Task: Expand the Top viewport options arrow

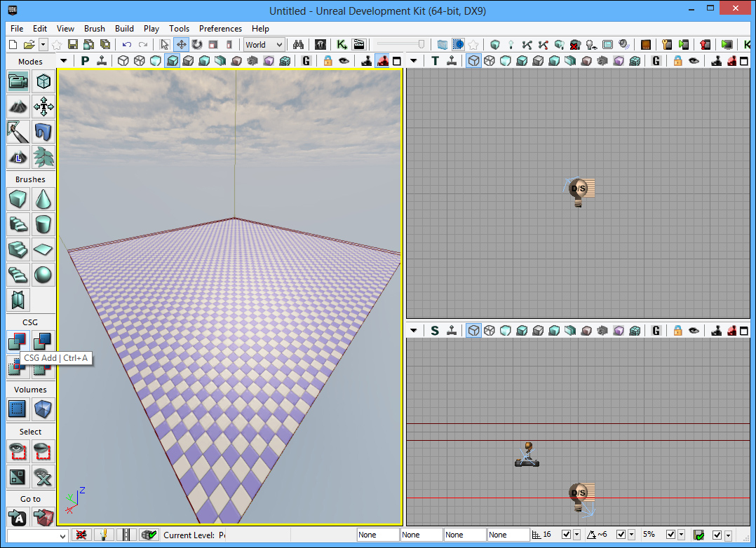Action: (414, 61)
